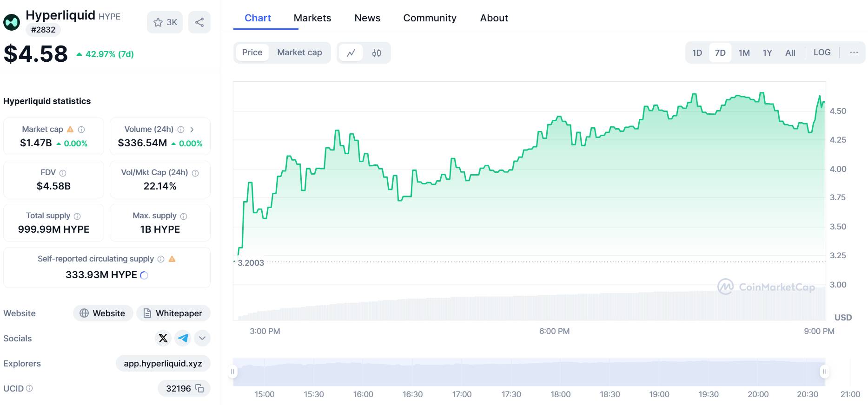Expand more Socials dropdown chevron
The width and height of the screenshot is (868, 405).
coord(202,338)
